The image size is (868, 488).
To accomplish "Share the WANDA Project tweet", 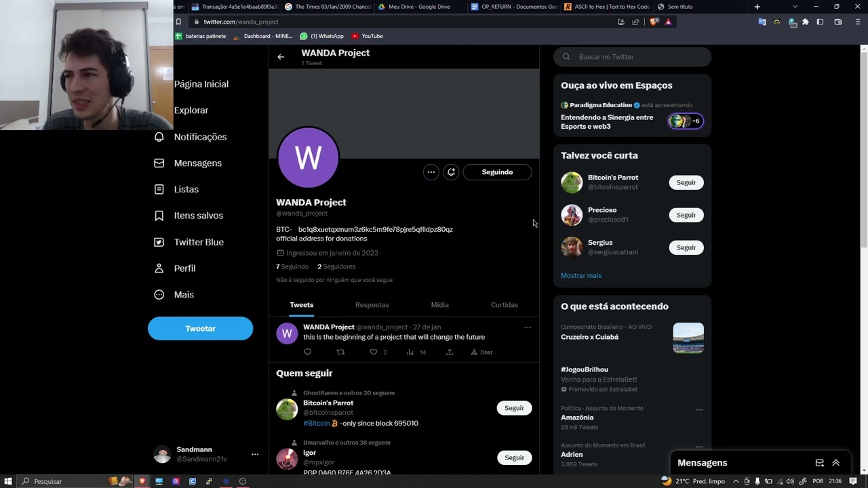I will pos(449,352).
